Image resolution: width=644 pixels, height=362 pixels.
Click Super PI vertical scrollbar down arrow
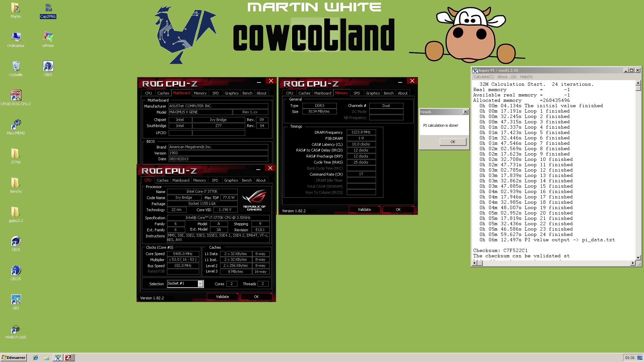638,258
